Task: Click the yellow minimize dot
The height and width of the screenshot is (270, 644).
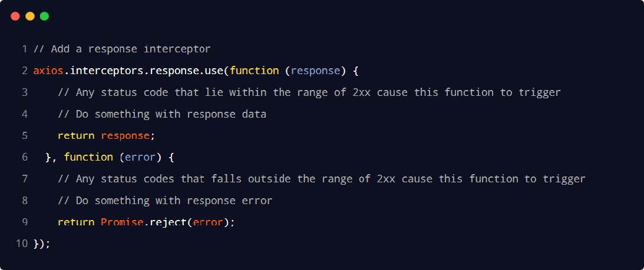Action: tap(30, 16)
